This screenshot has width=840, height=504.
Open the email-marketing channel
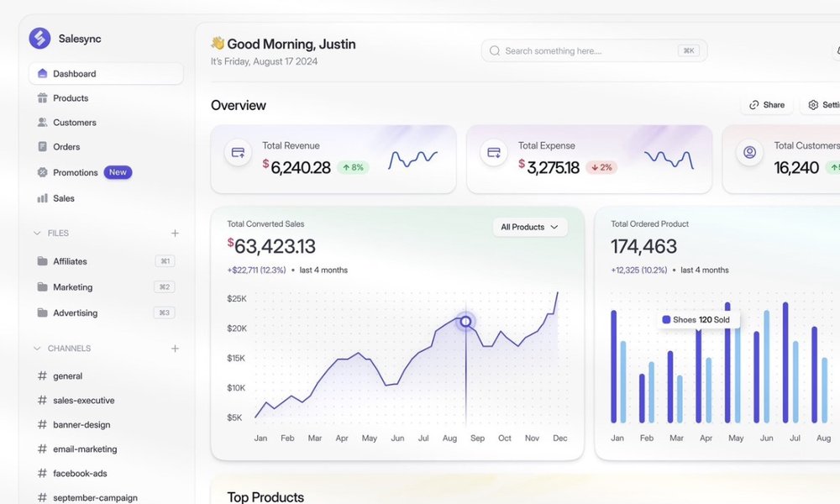[x=85, y=449]
